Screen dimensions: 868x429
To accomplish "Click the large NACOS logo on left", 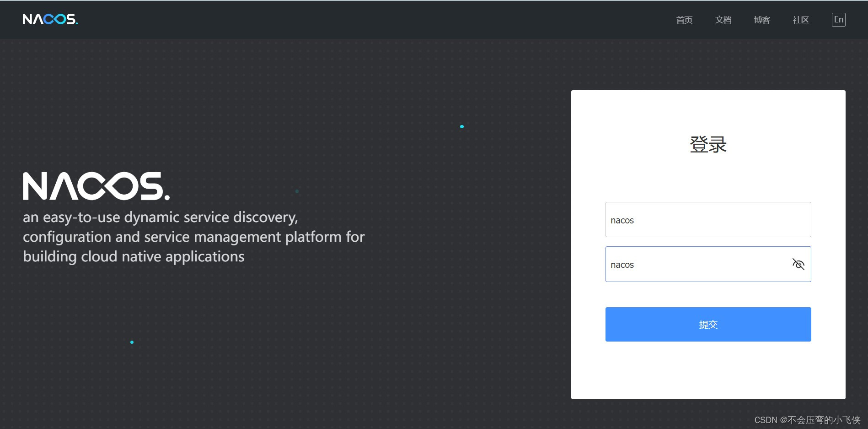I will (x=96, y=186).
